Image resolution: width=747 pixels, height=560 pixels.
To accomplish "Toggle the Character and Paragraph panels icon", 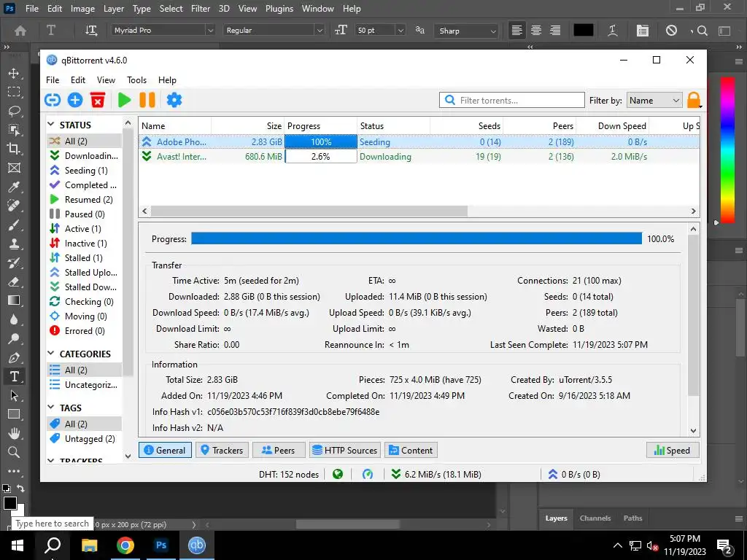I will [642, 31].
